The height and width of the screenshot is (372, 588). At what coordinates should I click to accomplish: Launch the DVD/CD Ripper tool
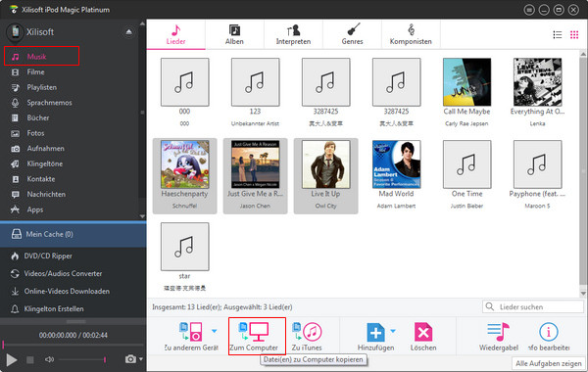pos(48,256)
